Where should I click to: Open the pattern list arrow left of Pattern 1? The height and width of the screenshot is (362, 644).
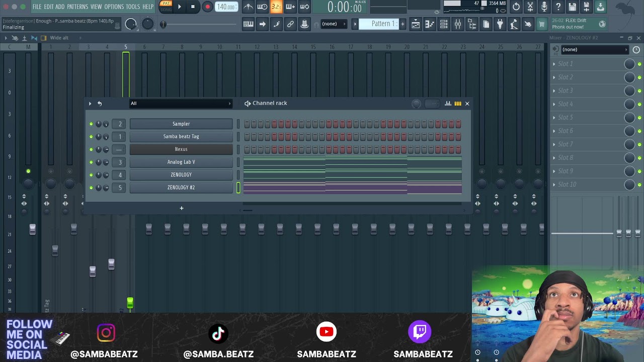[355, 24]
